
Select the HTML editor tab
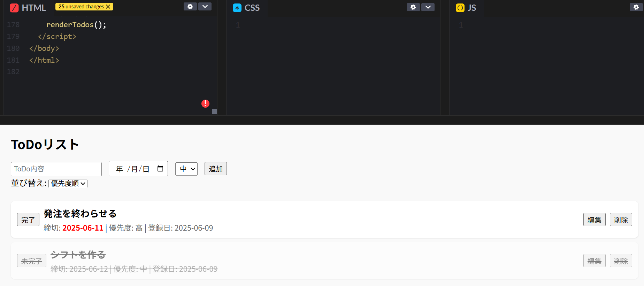point(28,8)
